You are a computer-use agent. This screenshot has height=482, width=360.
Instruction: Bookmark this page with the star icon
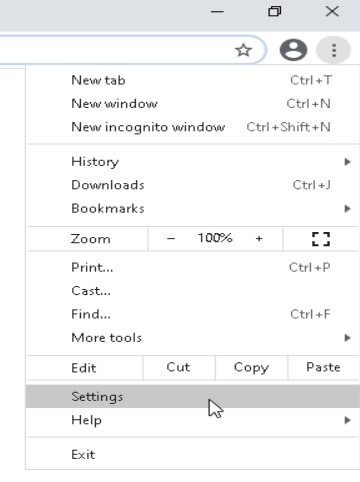pos(243,50)
